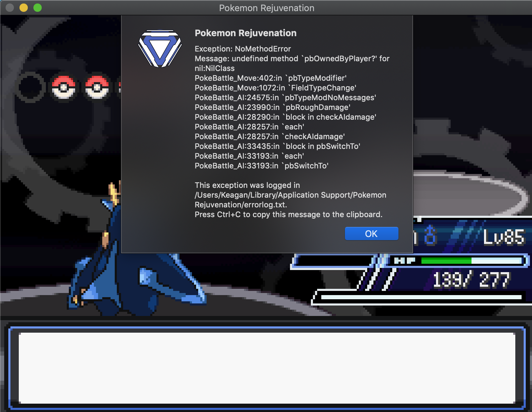532x412 pixels.
Task: Click the 'PokeBattle_AI:24575' pbTypeModNoMessages line
Action: pos(285,97)
